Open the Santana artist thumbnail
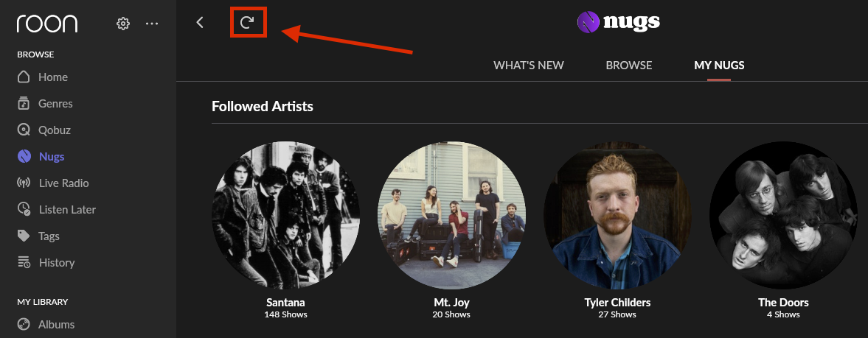Screen dimensions: 868x338 coord(285,215)
